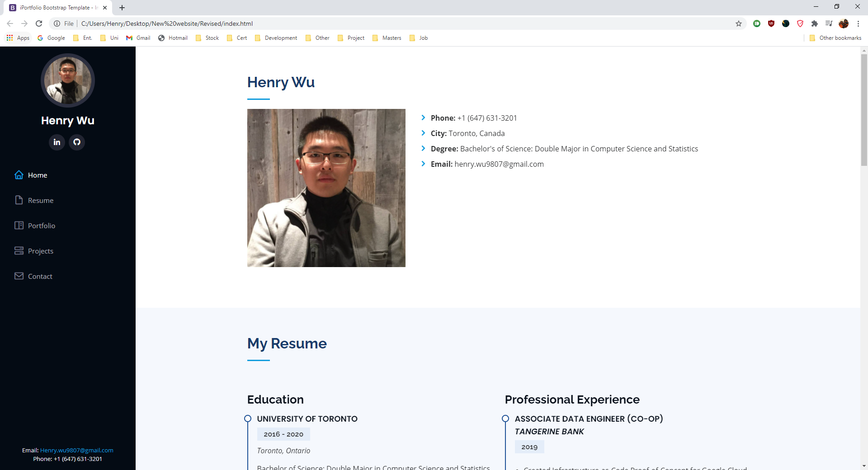Click the Projects server icon
868x470 pixels.
click(19, 251)
